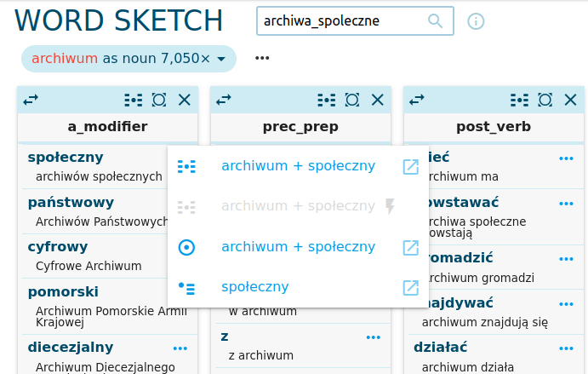Viewport: 588px width, 374px height.
Task: Open third archiwum + społeczny in new tab
Action: click(411, 248)
